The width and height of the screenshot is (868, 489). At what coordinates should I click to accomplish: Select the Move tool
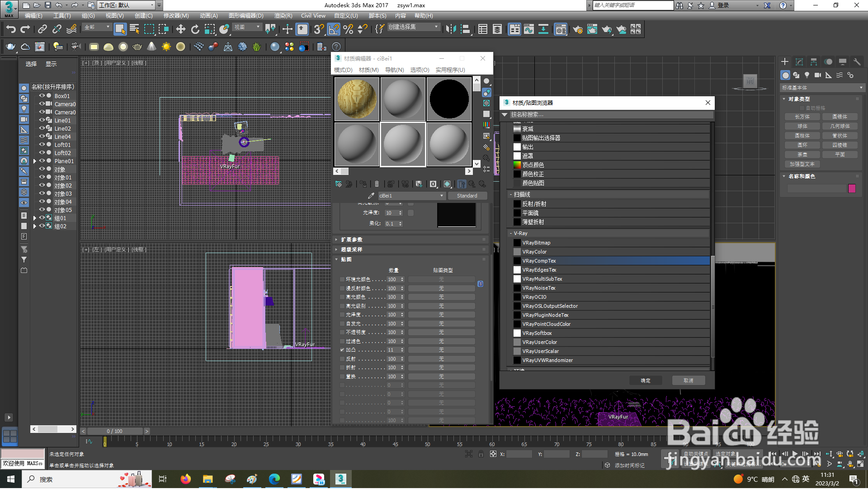pyautogui.click(x=181, y=29)
